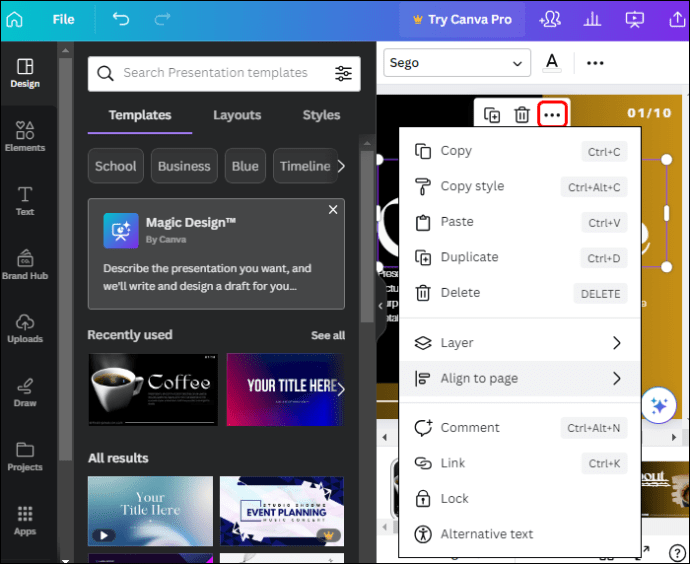Filter by Timeline chip

pyautogui.click(x=305, y=166)
